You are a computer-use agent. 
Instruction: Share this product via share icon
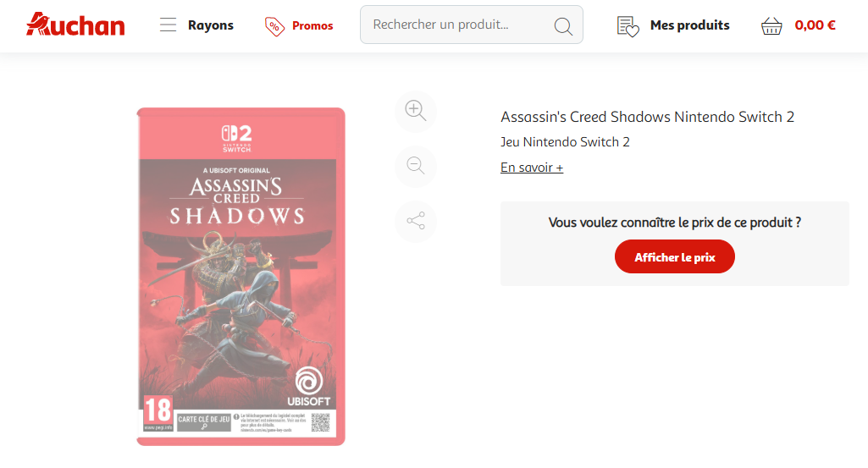(416, 221)
